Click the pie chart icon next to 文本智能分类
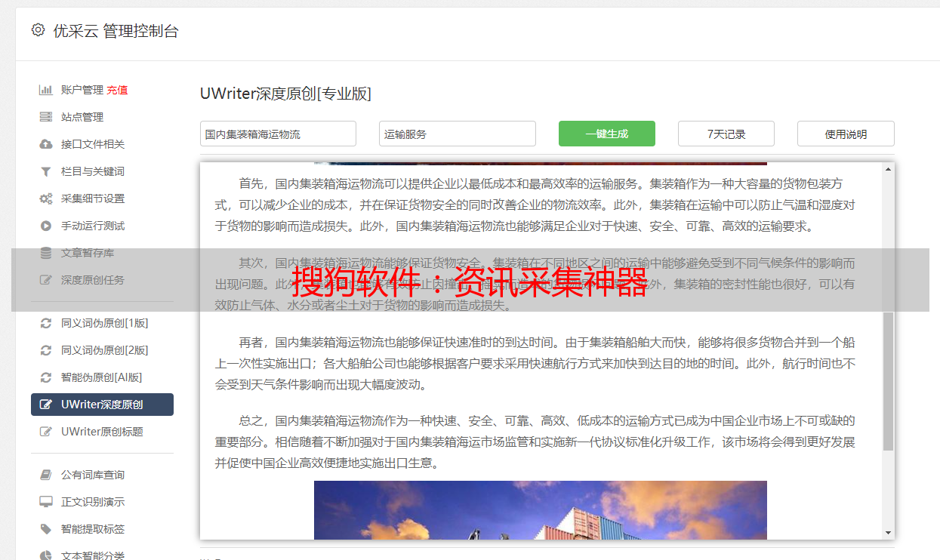Screen dimensions: 940x560 46,555
